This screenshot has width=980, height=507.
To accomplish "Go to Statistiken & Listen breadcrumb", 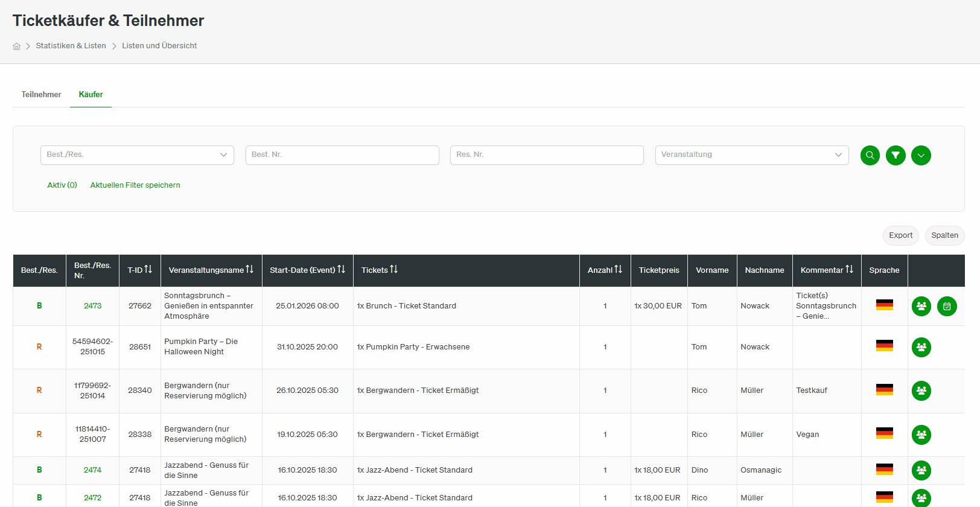I will tap(71, 46).
